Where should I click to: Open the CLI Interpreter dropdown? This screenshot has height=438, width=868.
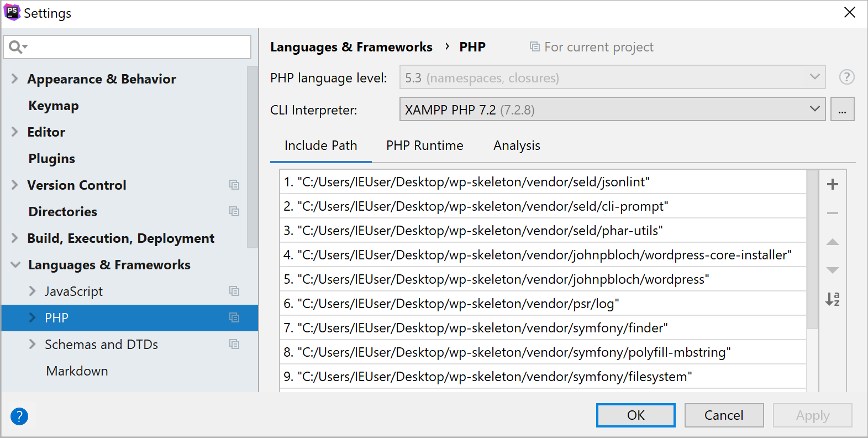pyautogui.click(x=612, y=109)
